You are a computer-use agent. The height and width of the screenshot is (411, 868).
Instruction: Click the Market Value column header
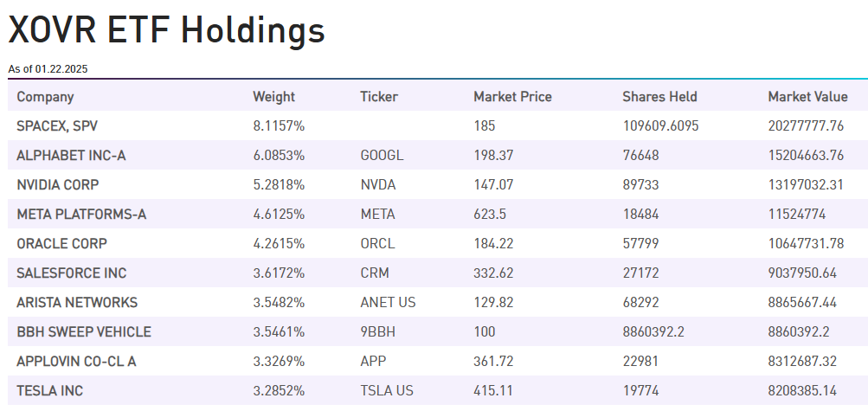[x=807, y=97]
